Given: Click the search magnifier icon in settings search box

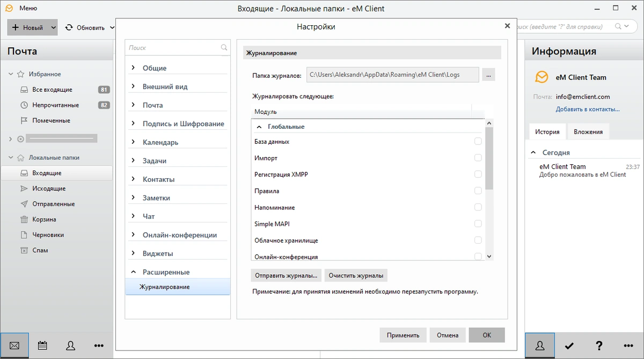Looking at the screenshot, I should point(224,48).
